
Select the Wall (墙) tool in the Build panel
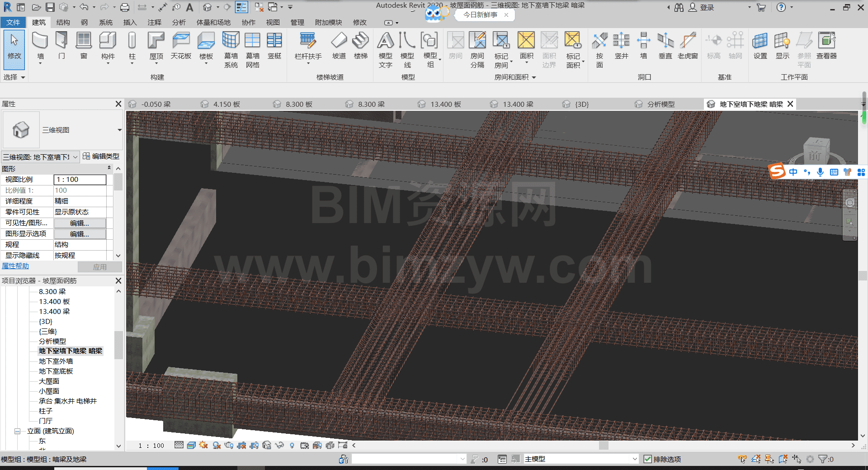(x=40, y=47)
